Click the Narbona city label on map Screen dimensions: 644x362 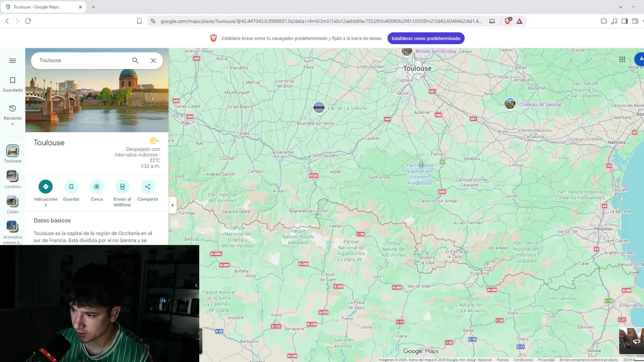click(x=617, y=142)
